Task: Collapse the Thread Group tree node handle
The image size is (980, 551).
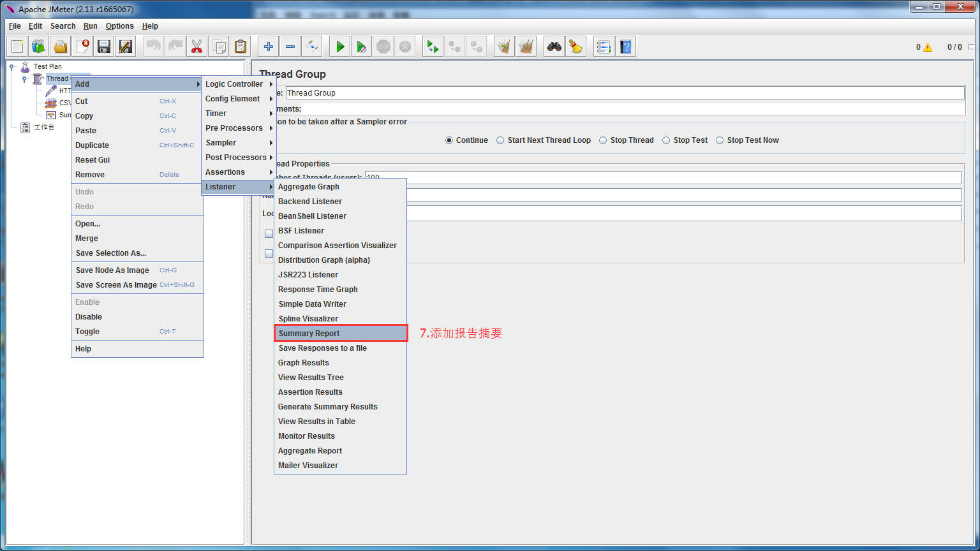Action: coord(24,78)
